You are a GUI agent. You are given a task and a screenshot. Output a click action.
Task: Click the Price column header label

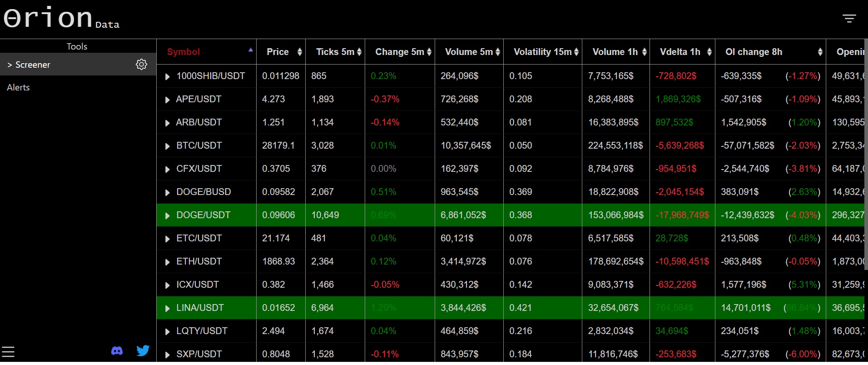[x=278, y=52]
